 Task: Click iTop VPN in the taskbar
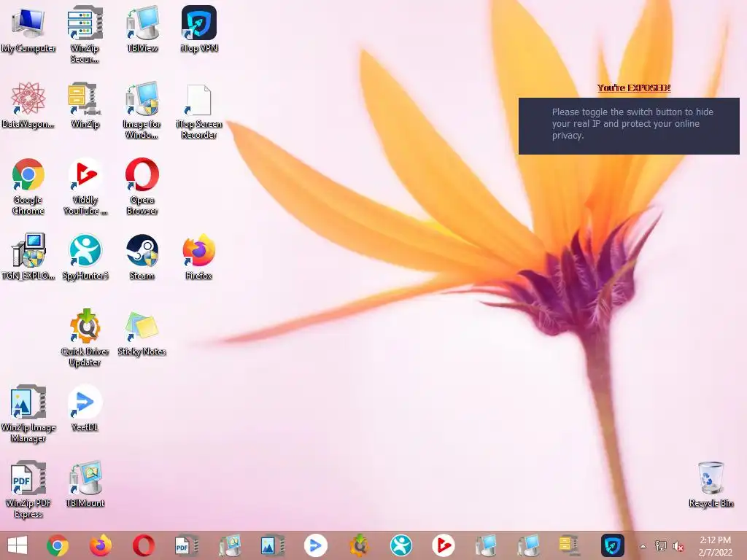[612, 545]
